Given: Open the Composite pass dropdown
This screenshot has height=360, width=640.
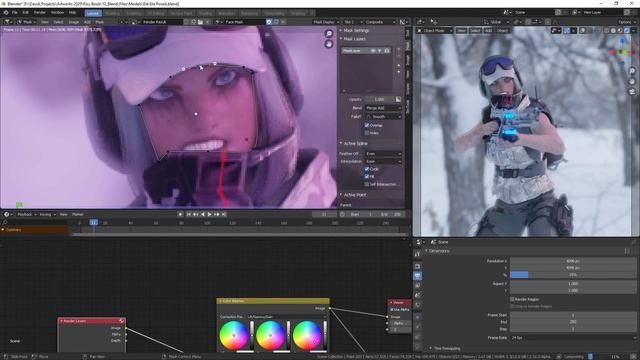Looking at the screenshot, I should [x=380, y=22].
